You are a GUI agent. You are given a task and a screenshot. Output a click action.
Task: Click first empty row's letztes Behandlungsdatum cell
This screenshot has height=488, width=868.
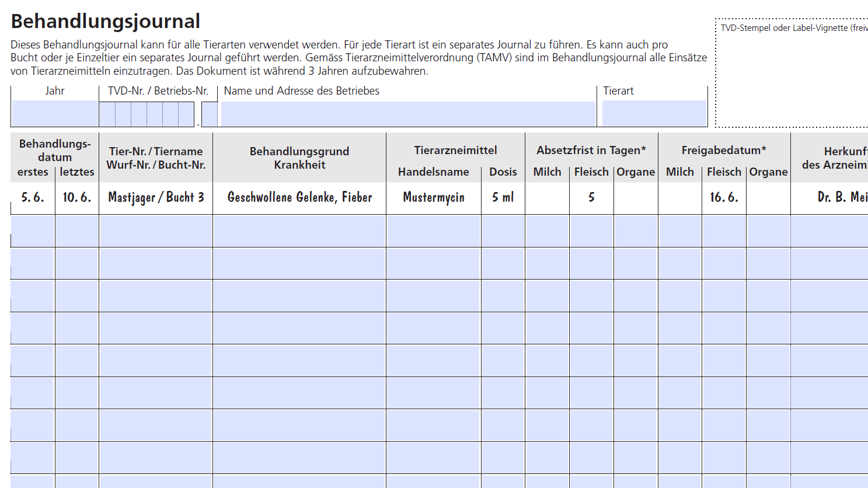[77, 231]
